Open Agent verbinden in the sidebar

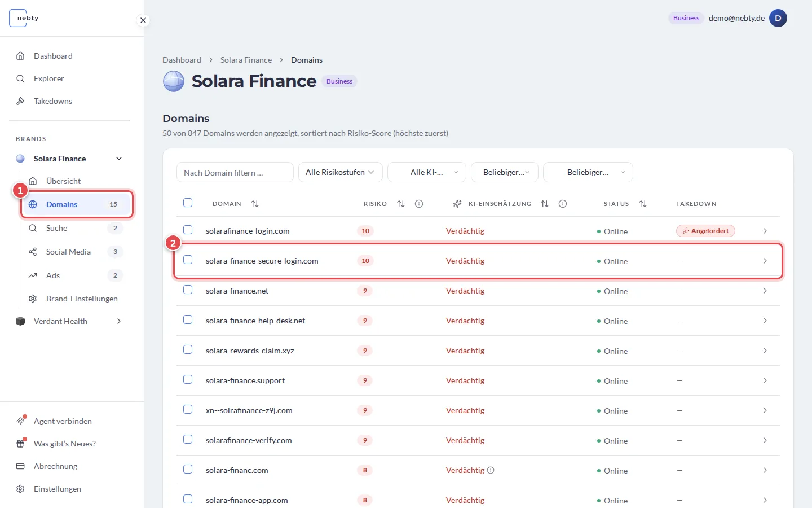click(x=63, y=421)
